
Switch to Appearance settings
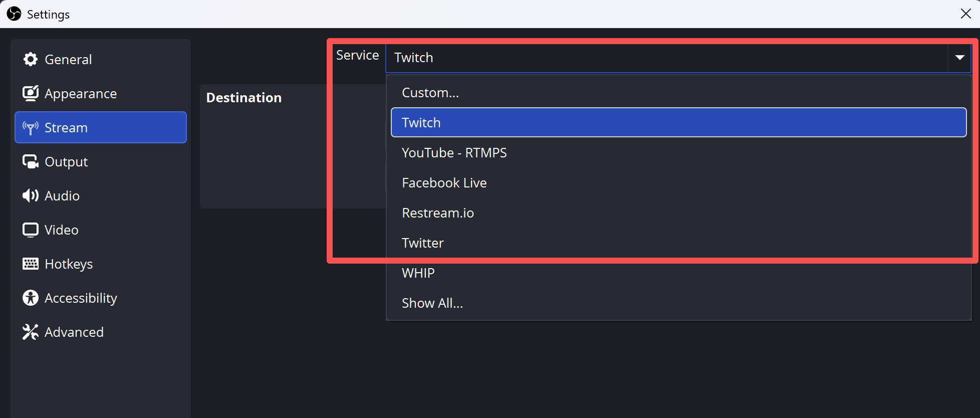101,93
